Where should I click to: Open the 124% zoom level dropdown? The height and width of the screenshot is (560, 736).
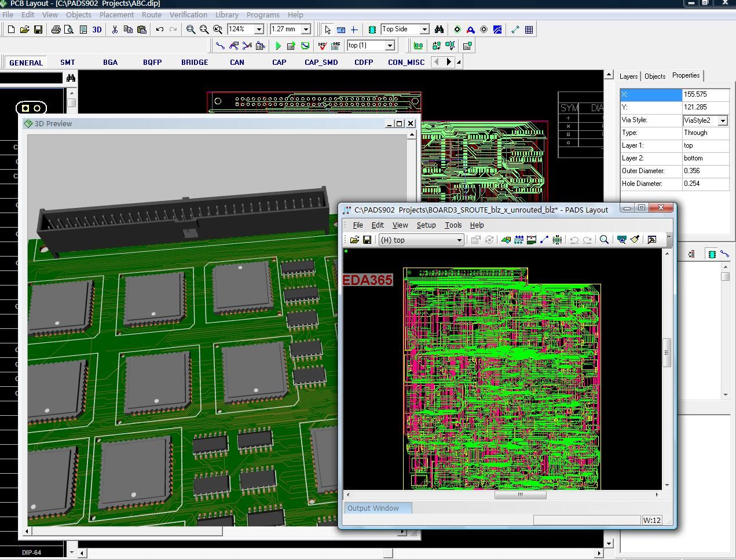tap(259, 30)
